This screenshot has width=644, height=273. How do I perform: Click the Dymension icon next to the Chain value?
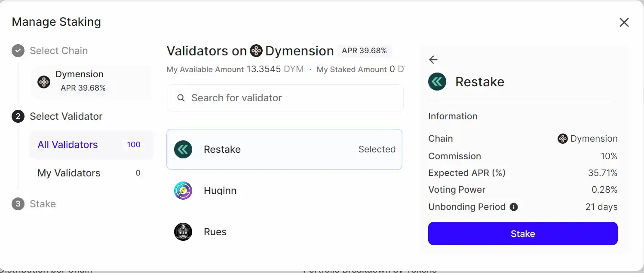(x=562, y=138)
